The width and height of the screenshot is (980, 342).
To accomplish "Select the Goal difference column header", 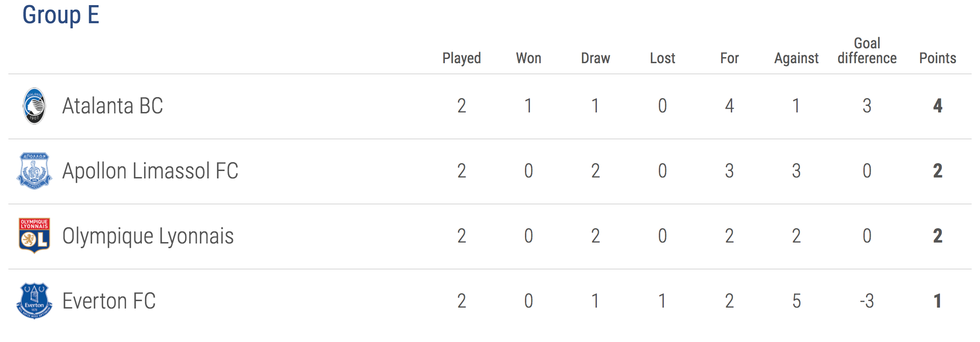I will [867, 51].
